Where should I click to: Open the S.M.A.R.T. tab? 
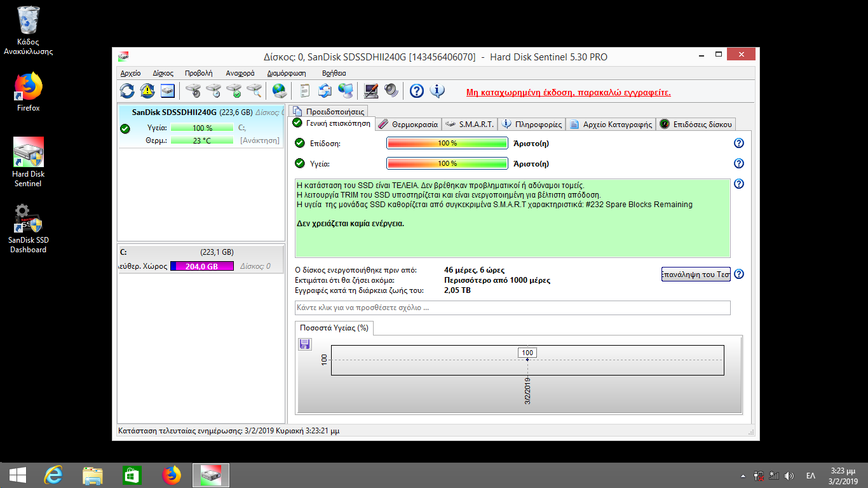[470, 125]
